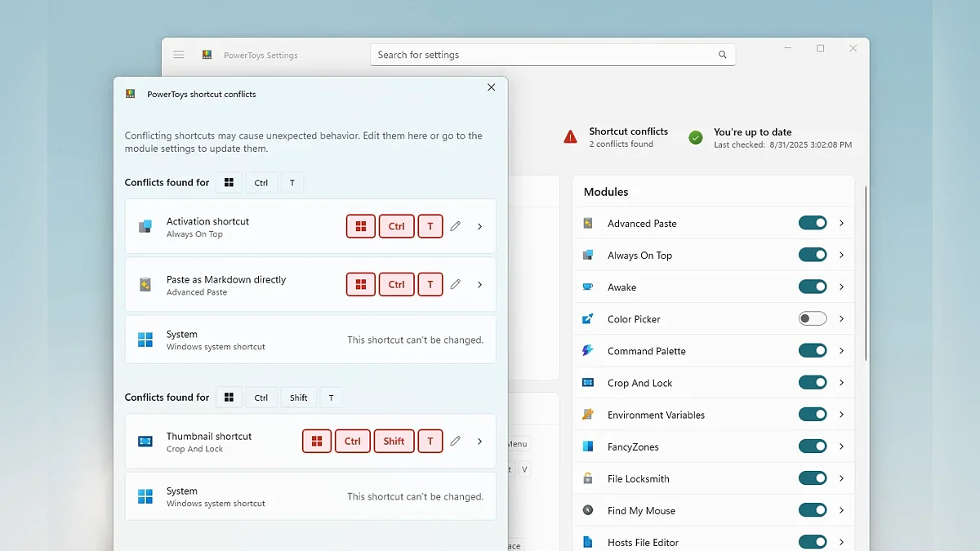
Task: Open the Environment Variables module chevron
Action: tap(841, 414)
